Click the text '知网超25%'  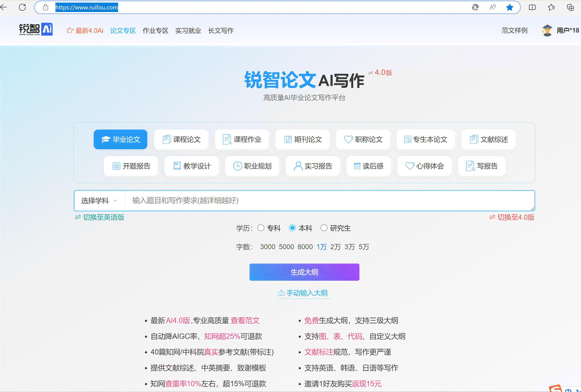click(x=222, y=336)
